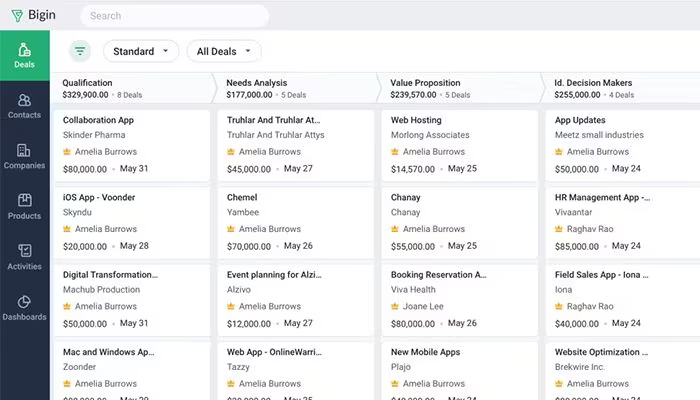The image size is (700, 400).
Task: Click crown icon on Field Sales App card
Action: click(558, 306)
